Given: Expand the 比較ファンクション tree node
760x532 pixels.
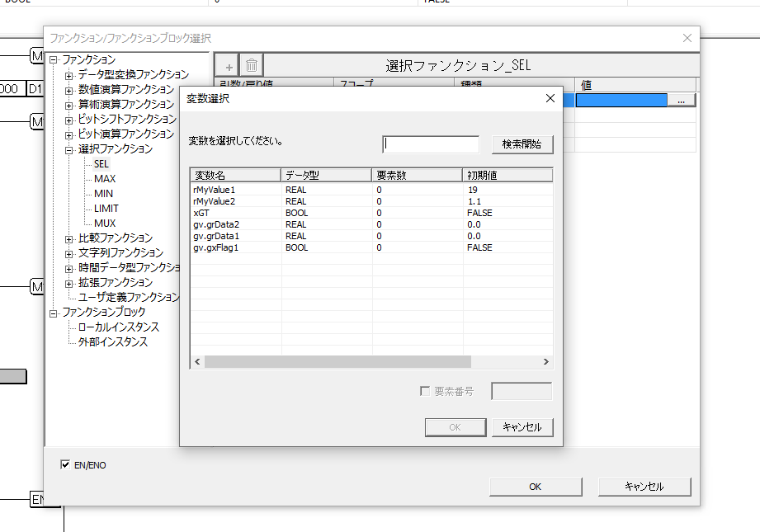Looking at the screenshot, I should (x=69, y=239).
